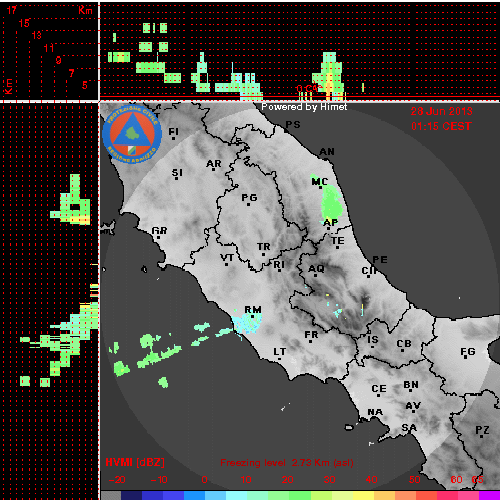The image size is (500, 500).
Task: Click the AN city label on the coast
Action: (327, 152)
